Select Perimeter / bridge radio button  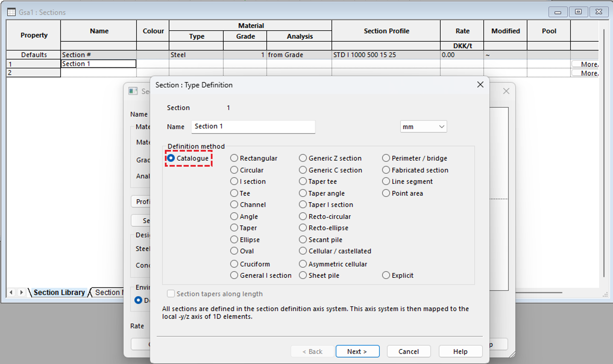(x=386, y=158)
